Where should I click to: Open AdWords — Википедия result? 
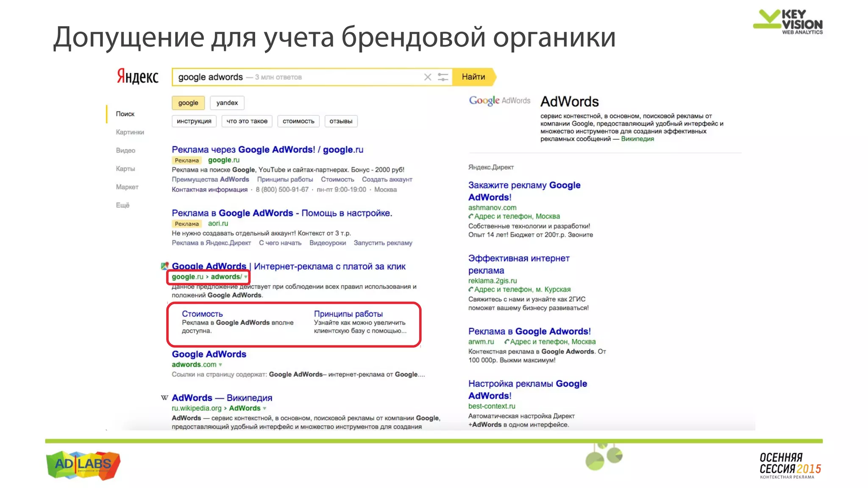pos(222,398)
